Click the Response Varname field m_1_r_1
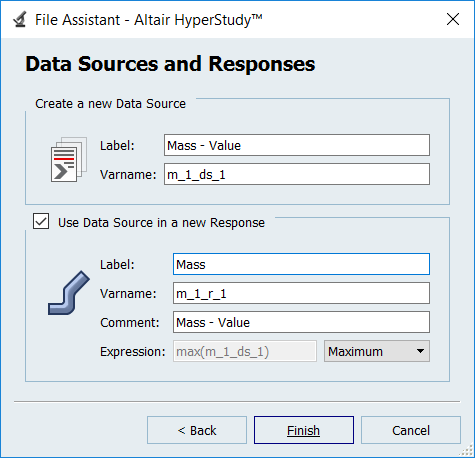 (301, 293)
